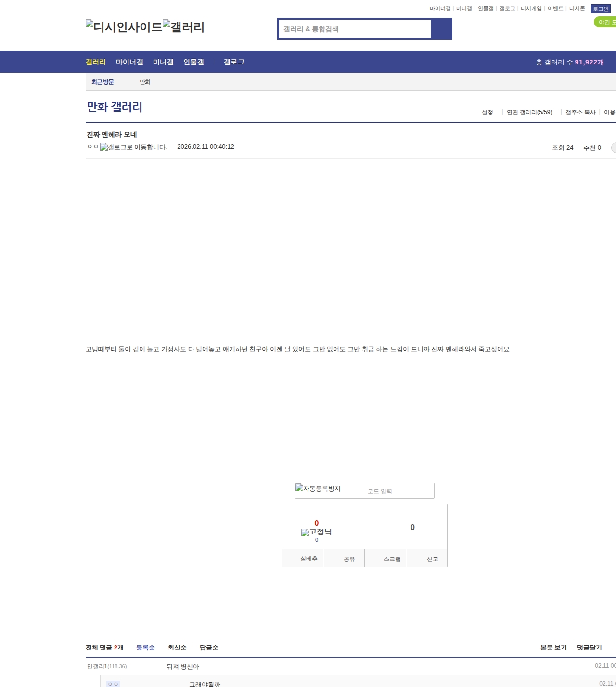Click commenter name 만갤러1(118.36)

(107, 666)
